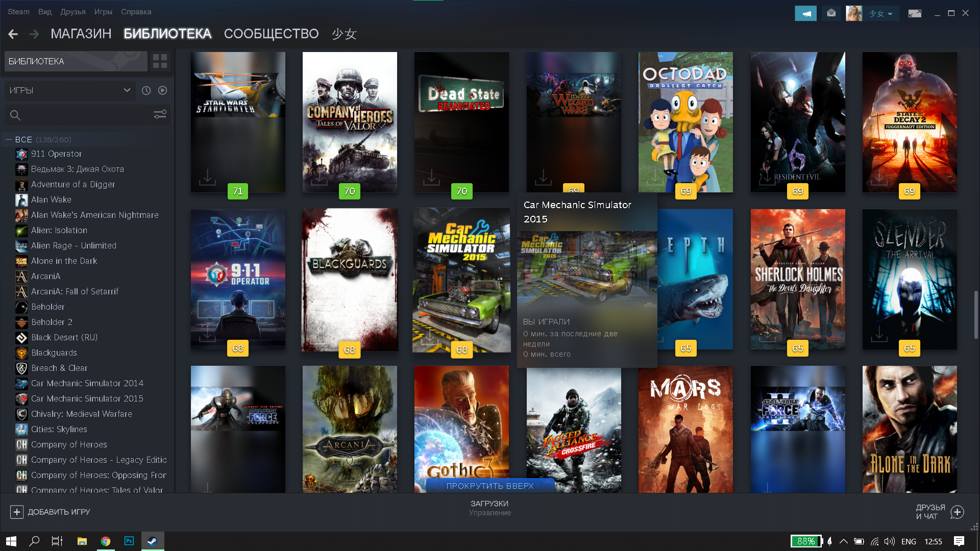Open Windows notification center icon
This screenshot has width=980, height=551.
coord(959,541)
